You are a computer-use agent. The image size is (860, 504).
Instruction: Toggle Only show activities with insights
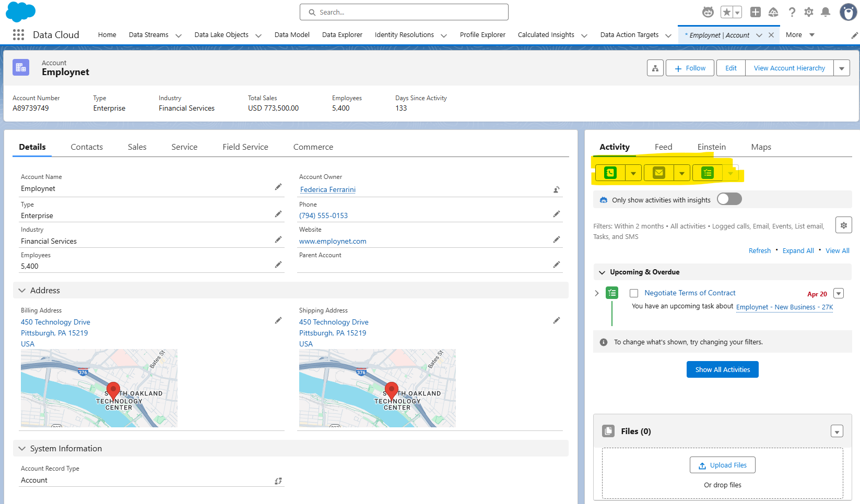pyautogui.click(x=729, y=199)
